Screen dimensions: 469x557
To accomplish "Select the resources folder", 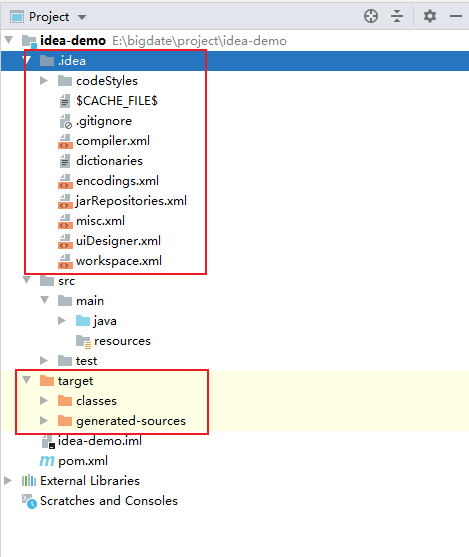I will point(122,341).
